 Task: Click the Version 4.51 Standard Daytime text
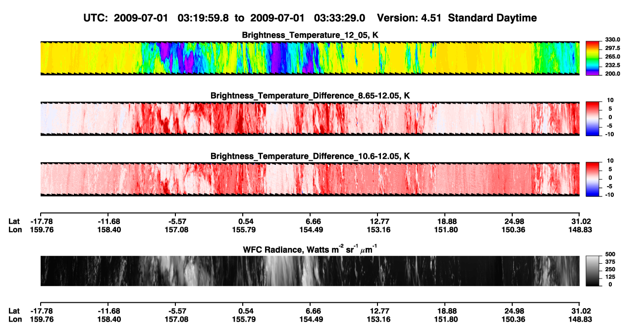(457, 18)
